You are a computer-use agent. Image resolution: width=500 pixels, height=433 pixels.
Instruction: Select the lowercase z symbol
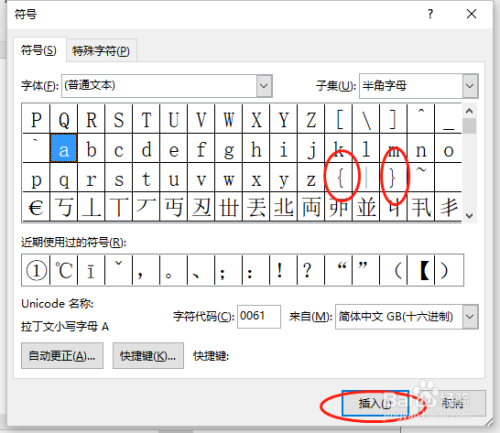point(311,177)
